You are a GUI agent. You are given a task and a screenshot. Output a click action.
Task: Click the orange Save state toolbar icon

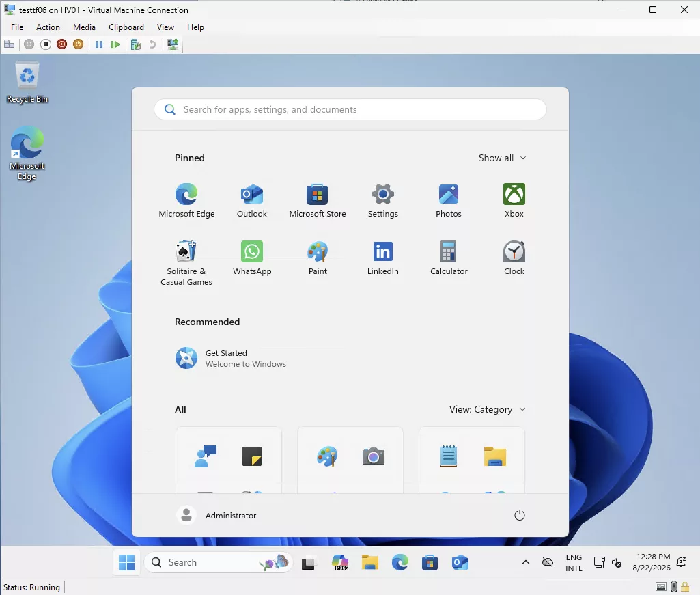coord(78,44)
